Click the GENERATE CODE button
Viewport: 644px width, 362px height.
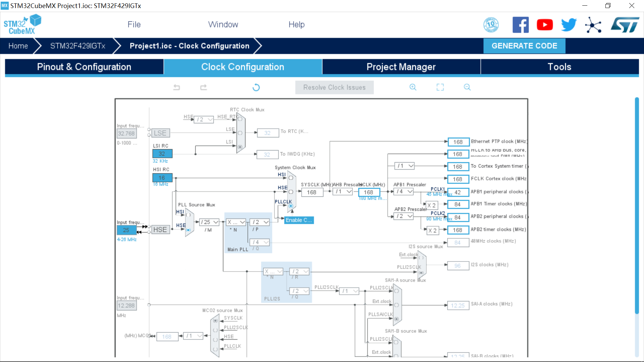click(524, 46)
